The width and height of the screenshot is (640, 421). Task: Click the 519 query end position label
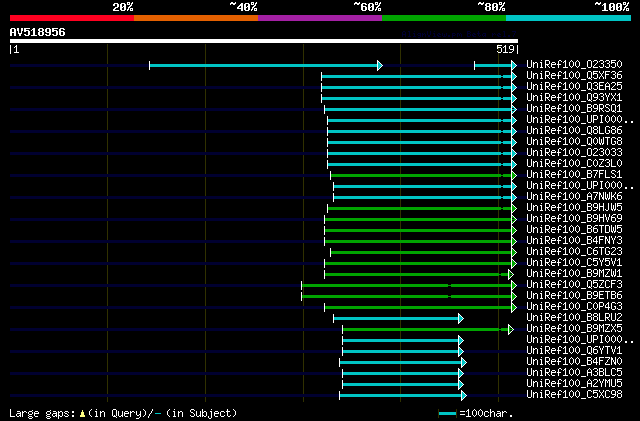tap(505, 49)
